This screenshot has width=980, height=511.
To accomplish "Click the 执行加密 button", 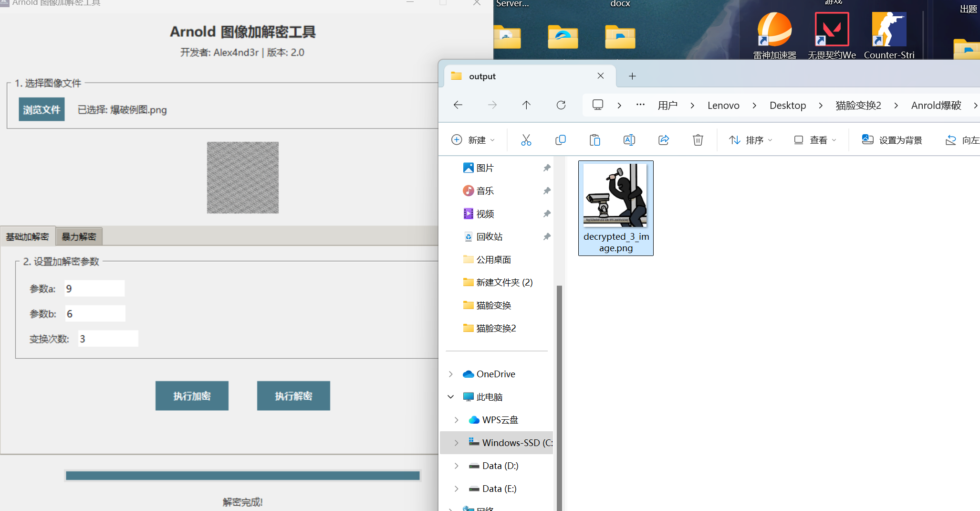I will tap(192, 395).
